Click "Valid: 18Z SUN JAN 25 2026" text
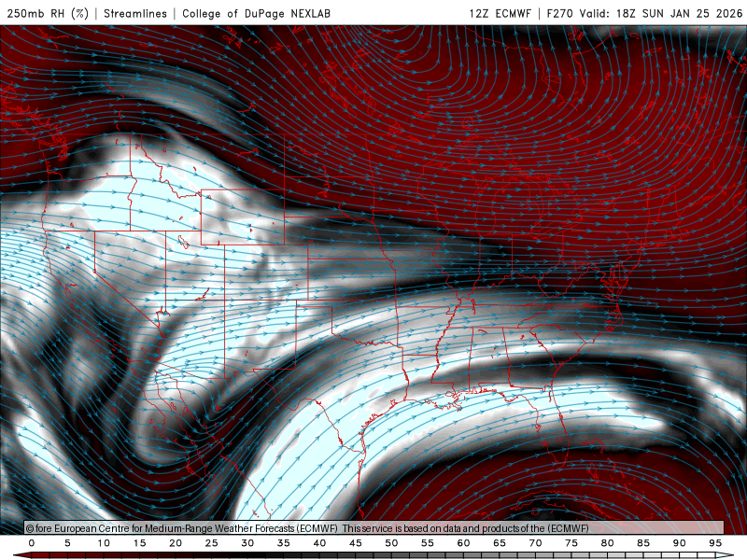This screenshot has width=747, height=560. [661, 13]
